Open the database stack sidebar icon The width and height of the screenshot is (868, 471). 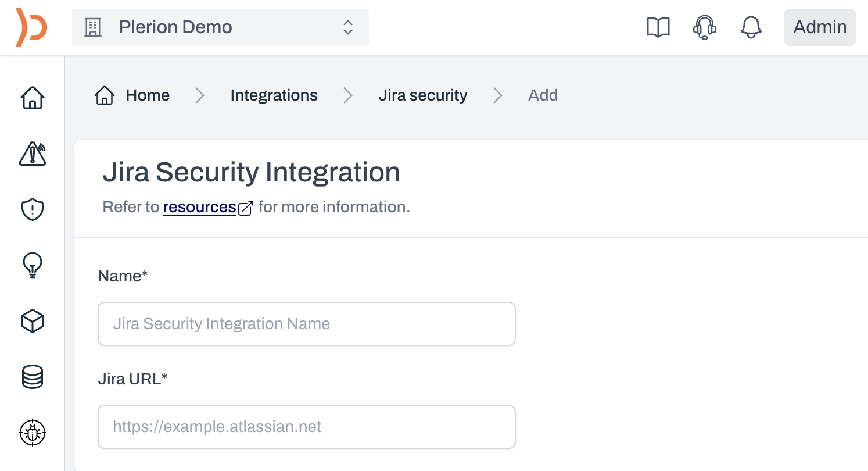pos(33,377)
